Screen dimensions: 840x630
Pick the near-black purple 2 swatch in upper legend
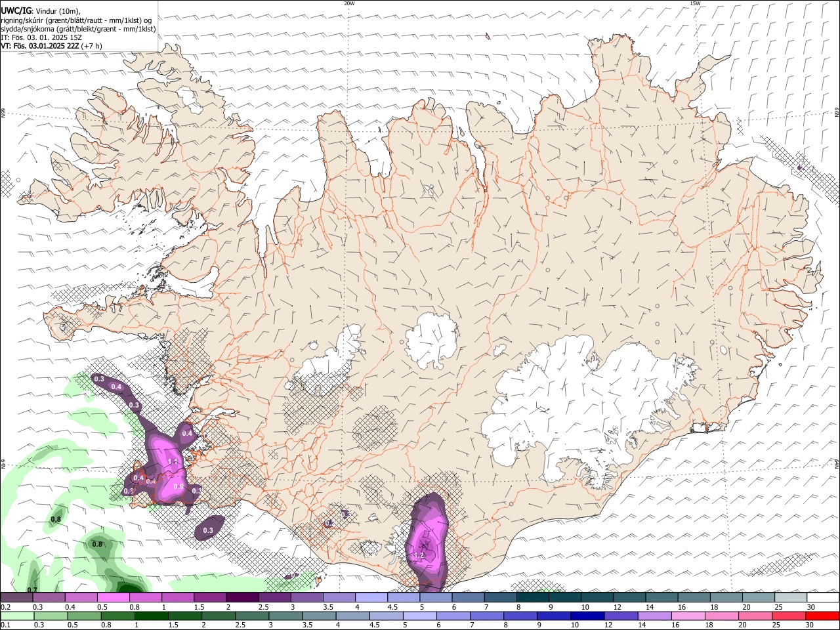[x=242, y=597]
